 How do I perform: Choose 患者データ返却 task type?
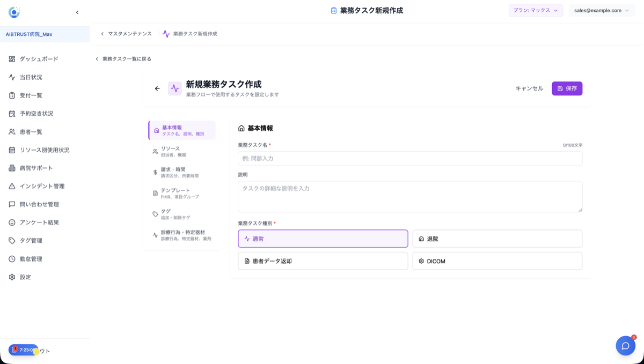point(323,261)
